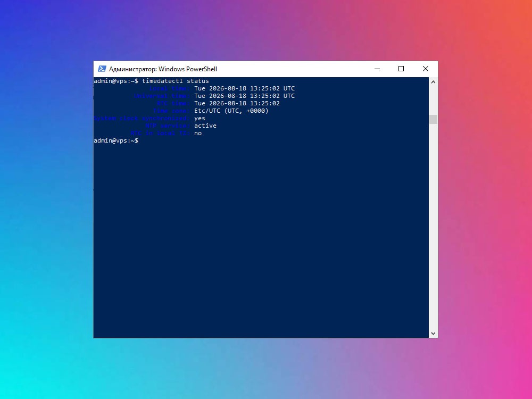Maximize the PowerShell window

(x=401, y=69)
